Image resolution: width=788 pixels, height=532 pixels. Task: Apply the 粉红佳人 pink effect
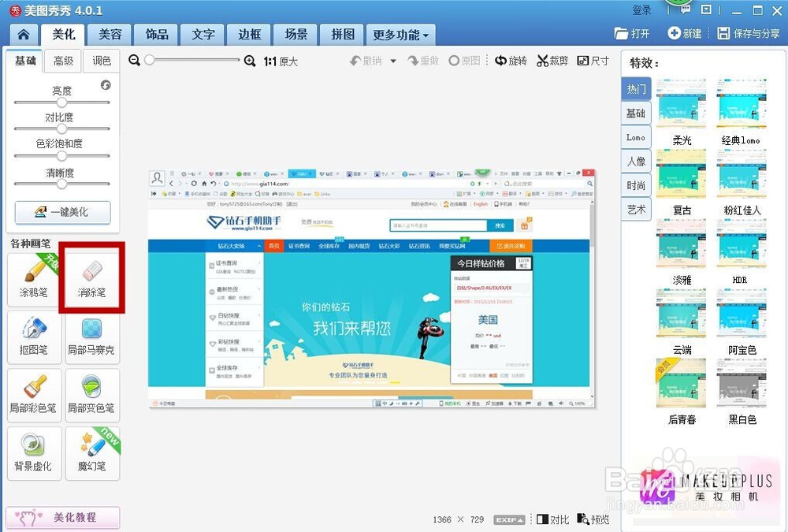(x=741, y=174)
